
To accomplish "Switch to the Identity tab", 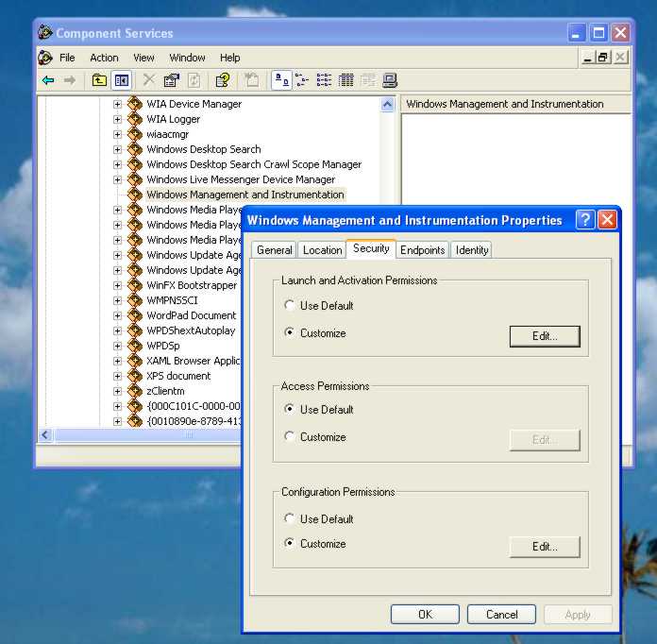I will point(472,250).
